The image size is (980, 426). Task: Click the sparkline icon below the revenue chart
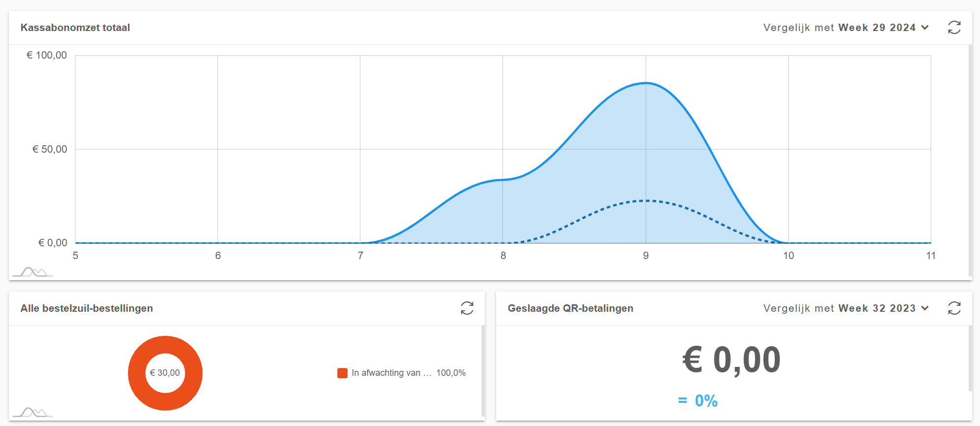33,270
